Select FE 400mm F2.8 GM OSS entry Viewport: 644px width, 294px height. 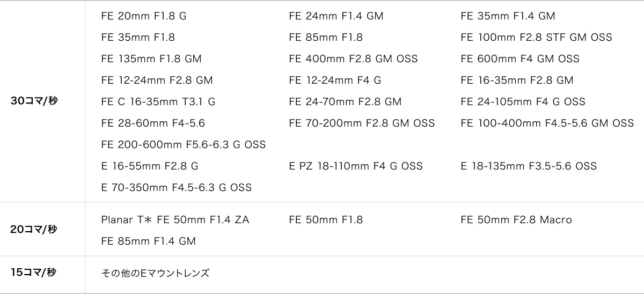(353, 59)
